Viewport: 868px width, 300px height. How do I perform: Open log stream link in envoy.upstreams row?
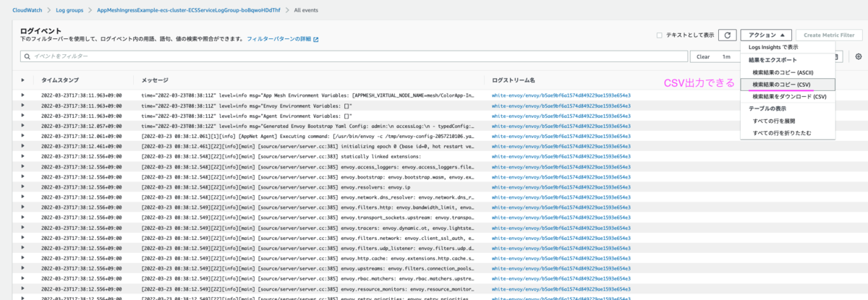[x=561, y=267]
